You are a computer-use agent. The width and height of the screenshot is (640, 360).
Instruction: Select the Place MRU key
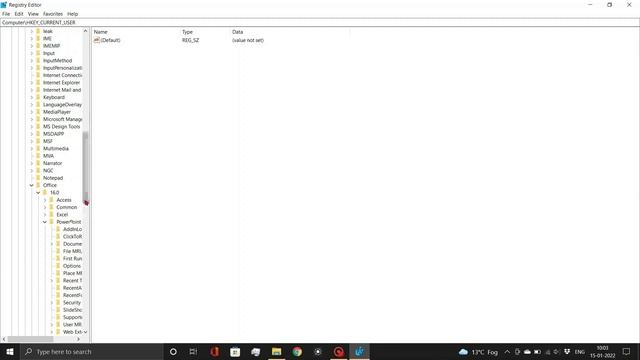72,273
